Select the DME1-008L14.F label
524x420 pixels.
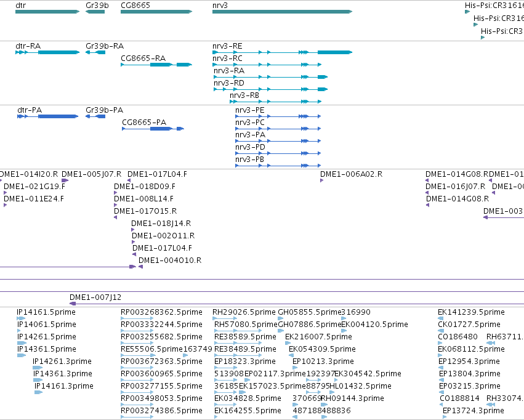click(x=143, y=199)
